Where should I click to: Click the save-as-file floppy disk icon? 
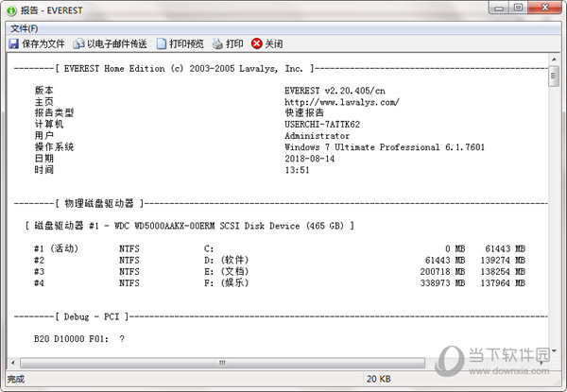tap(14, 43)
